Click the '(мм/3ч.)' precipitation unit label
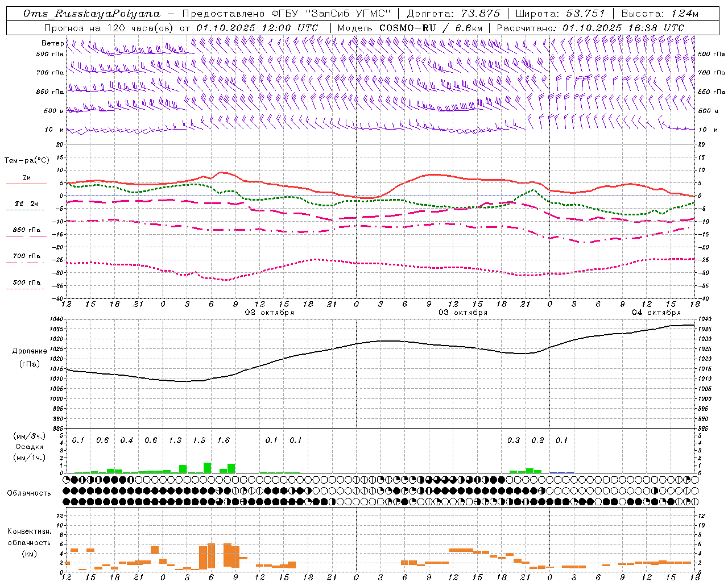728x582 pixels. (30, 436)
